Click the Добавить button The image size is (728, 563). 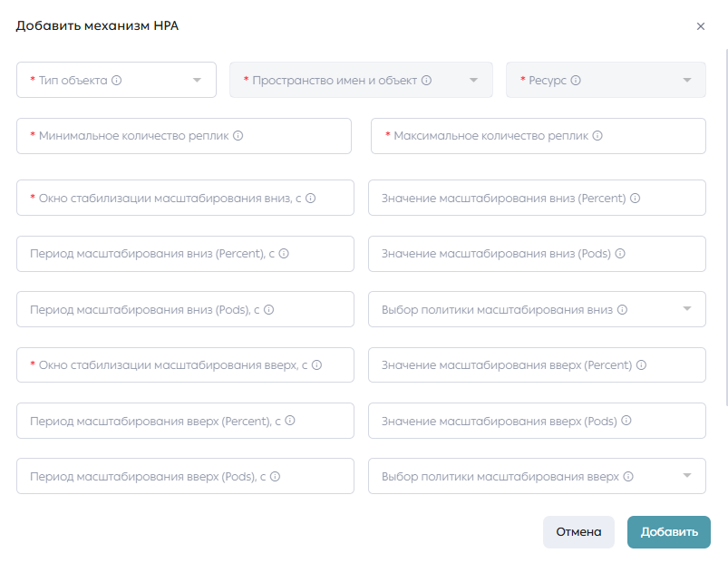(x=668, y=532)
